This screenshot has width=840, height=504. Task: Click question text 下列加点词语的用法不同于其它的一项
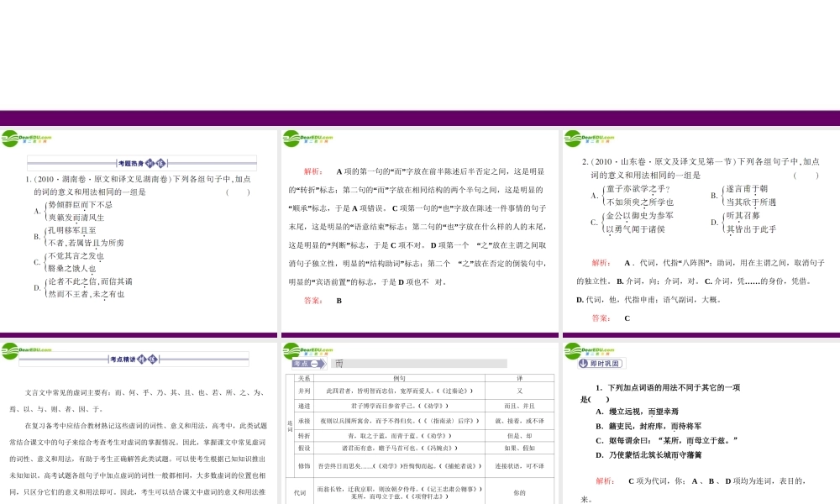point(674,387)
